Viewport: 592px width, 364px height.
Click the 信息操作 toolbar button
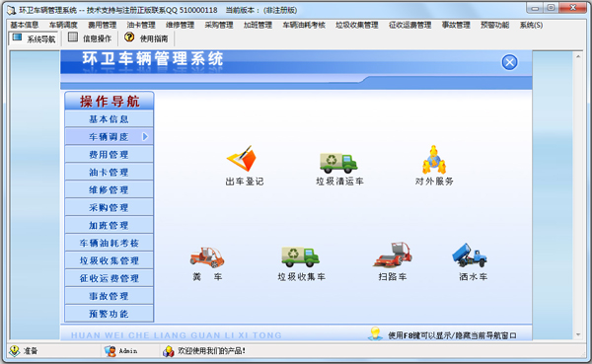(90, 38)
